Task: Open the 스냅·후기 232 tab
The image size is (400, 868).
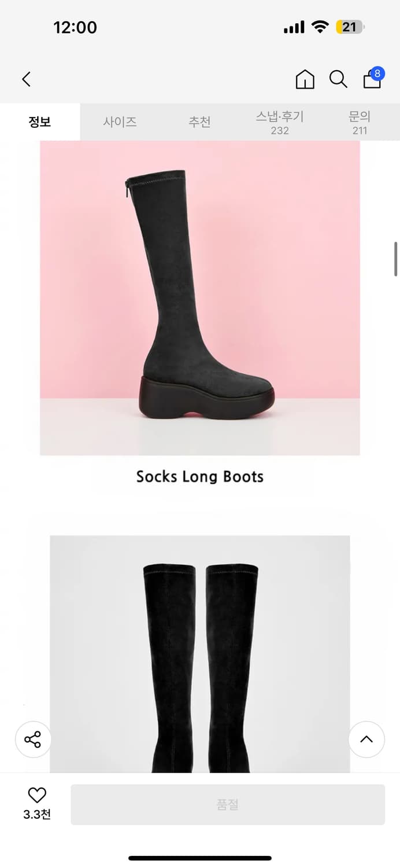Action: [x=280, y=122]
